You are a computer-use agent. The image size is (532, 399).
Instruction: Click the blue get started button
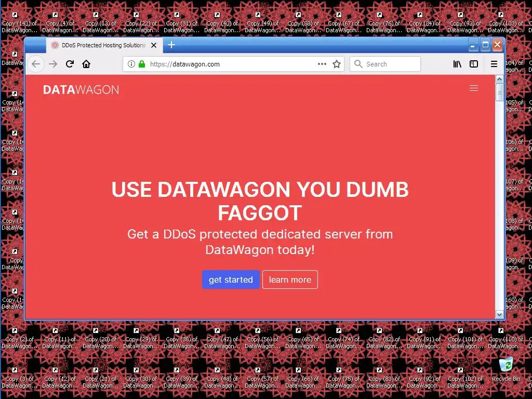tap(231, 280)
